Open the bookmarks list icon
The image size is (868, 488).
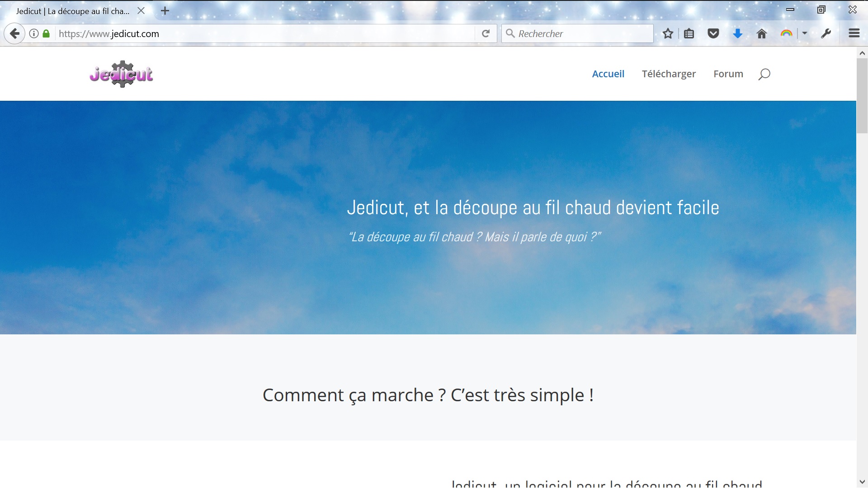[689, 33]
